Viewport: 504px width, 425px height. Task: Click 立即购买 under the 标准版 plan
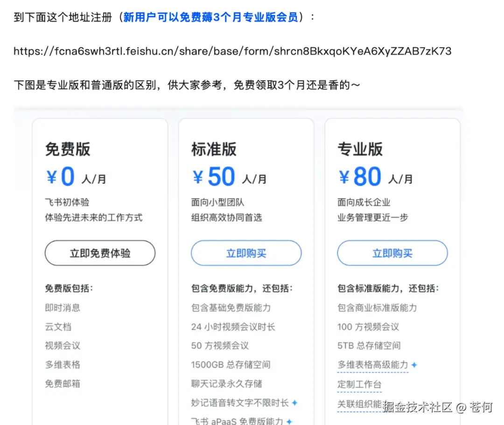tap(246, 253)
